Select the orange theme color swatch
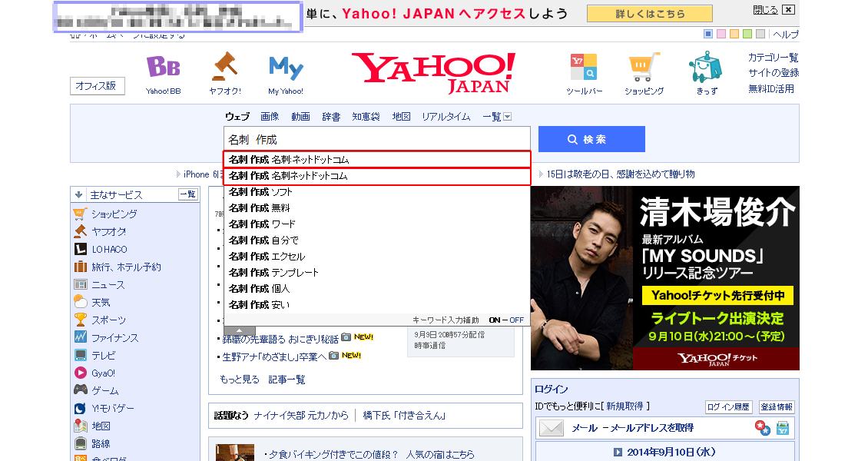Image resolution: width=868 pixels, height=461 pixels. (734, 35)
